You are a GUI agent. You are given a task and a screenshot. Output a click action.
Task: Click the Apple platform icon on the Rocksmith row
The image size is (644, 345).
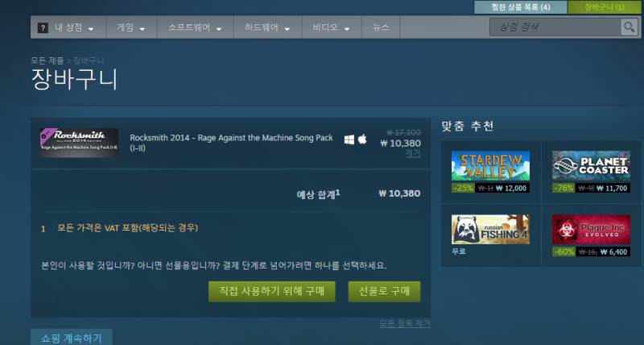coord(362,139)
